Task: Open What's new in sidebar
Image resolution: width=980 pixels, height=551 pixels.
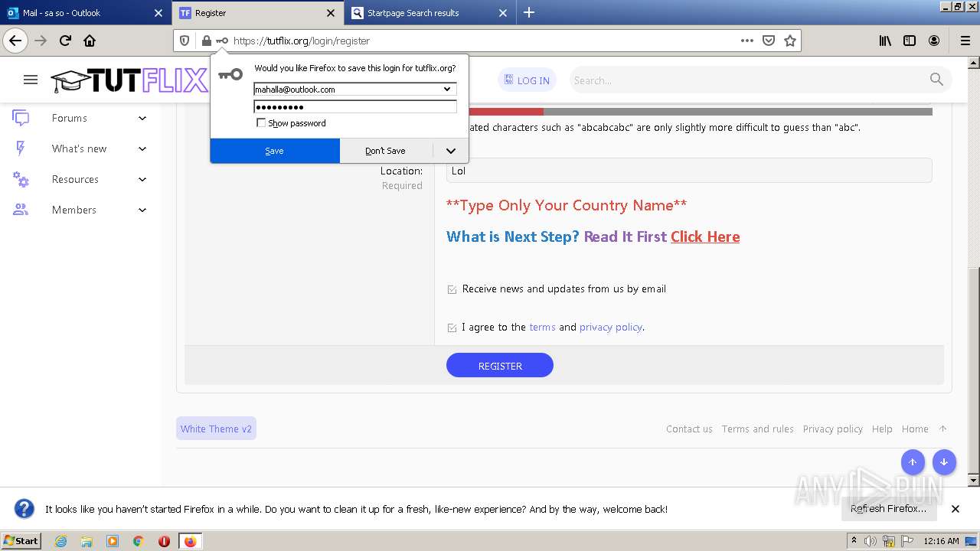Action: pyautogui.click(x=80, y=148)
